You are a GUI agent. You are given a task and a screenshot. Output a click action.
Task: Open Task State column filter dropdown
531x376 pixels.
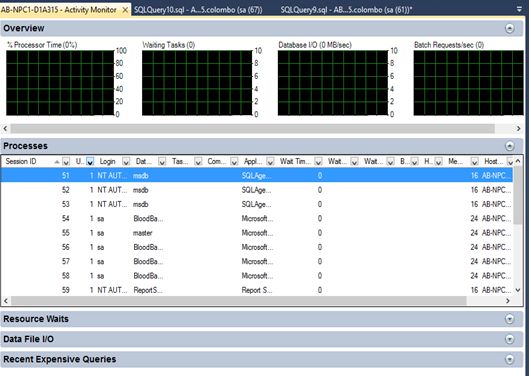pyautogui.click(x=198, y=162)
